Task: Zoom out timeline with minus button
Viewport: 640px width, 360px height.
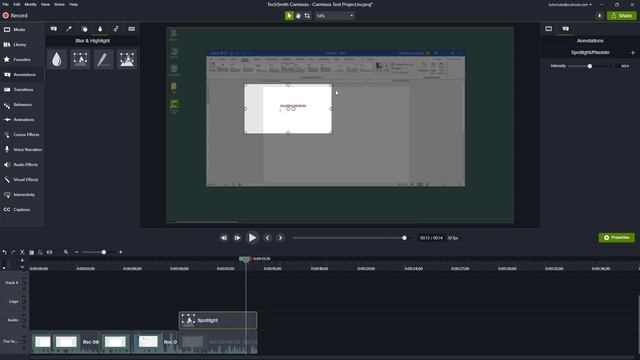Action: [x=76, y=252]
